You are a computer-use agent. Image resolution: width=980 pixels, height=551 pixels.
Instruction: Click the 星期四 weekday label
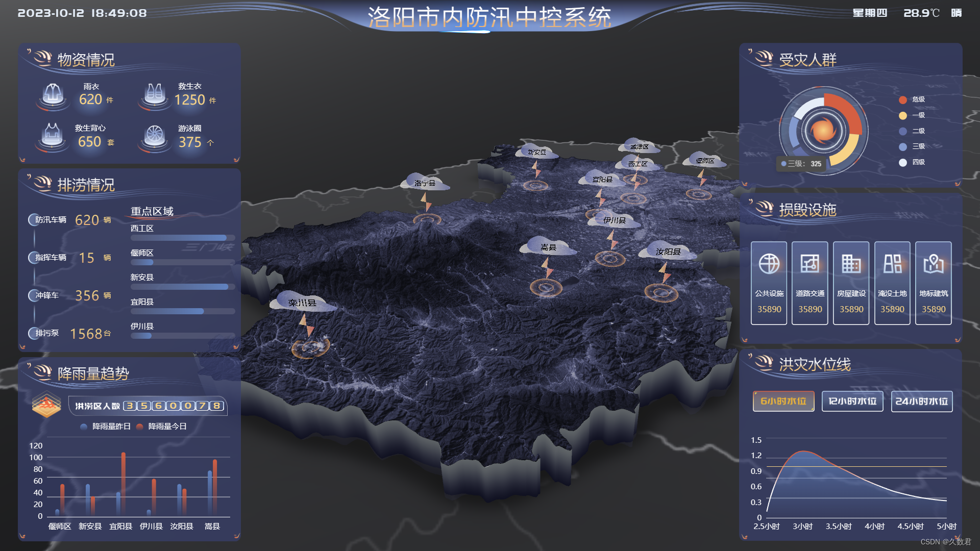click(870, 13)
